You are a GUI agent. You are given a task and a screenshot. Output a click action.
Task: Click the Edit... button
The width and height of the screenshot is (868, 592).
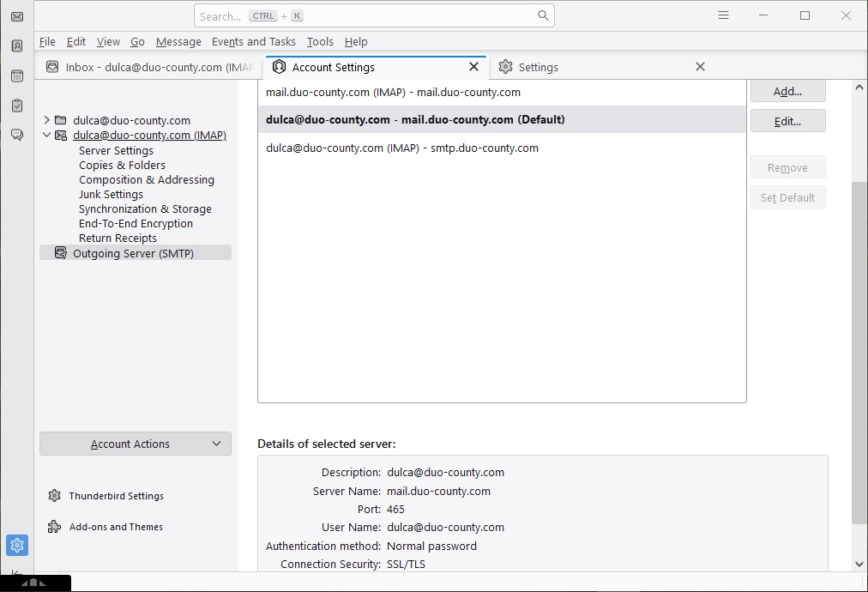(787, 121)
